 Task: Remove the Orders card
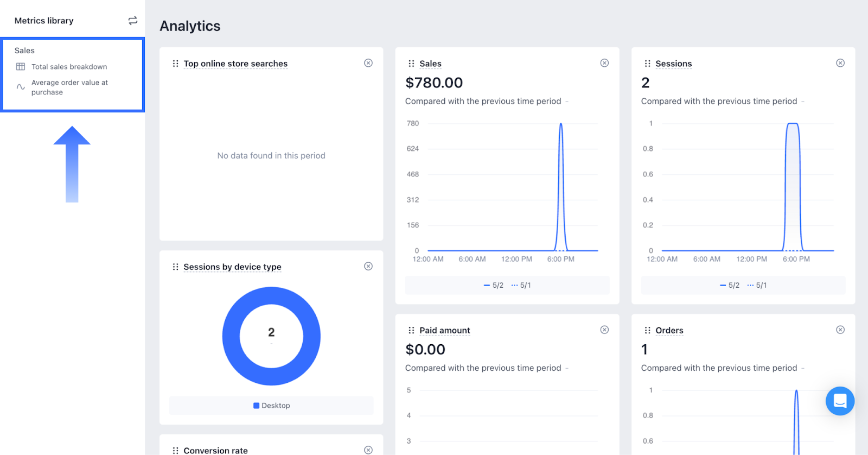pos(840,330)
